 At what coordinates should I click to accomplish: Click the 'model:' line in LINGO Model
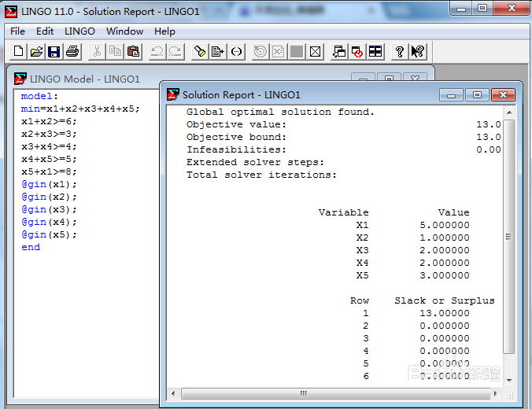pyautogui.click(x=39, y=96)
